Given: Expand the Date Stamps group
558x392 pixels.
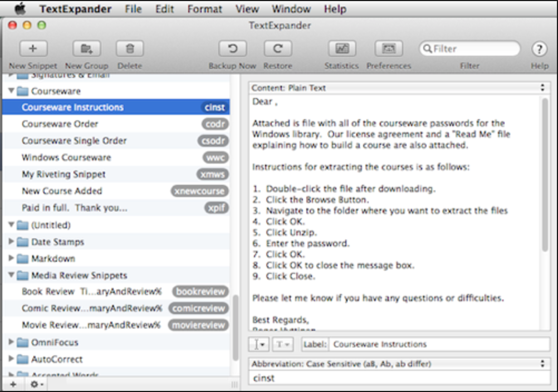Looking at the screenshot, I should tap(11, 242).
